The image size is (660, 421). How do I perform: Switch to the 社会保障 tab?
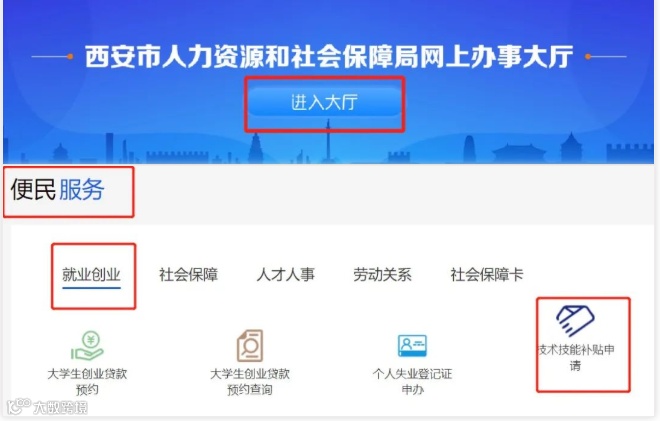pyautogui.click(x=188, y=274)
